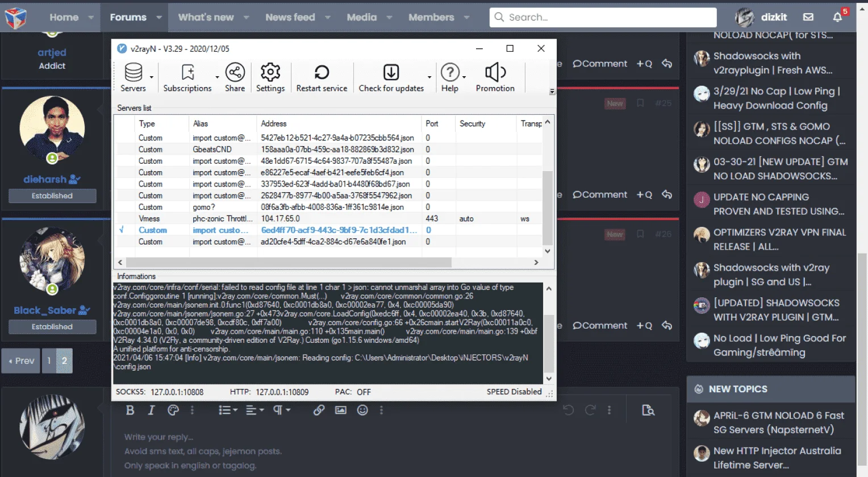Comment on Black_Saber's post

[600, 325]
